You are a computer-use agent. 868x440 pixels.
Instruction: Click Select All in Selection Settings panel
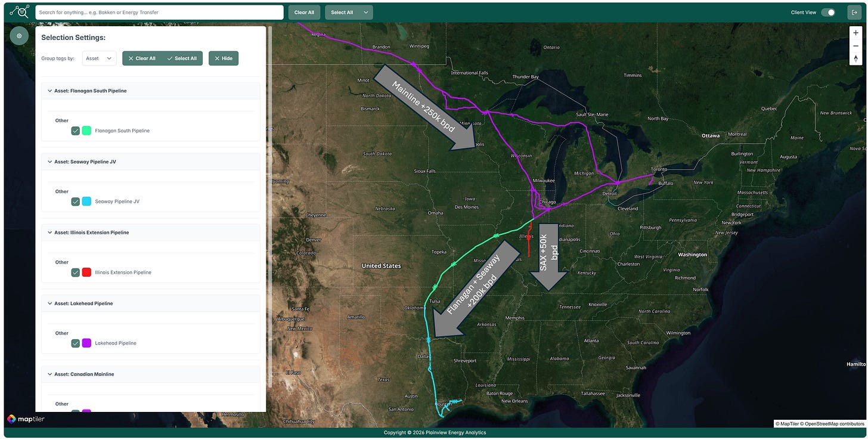click(182, 58)
